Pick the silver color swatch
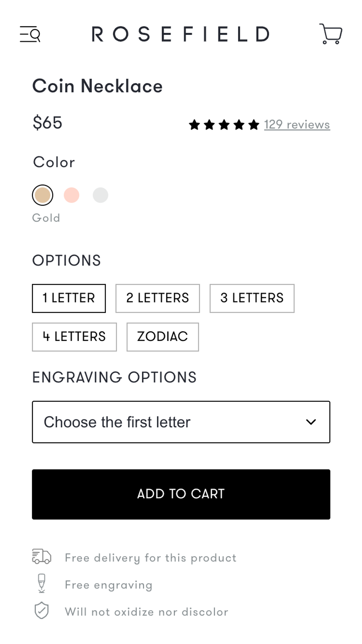Screen dimensions: 362x644 101,195
